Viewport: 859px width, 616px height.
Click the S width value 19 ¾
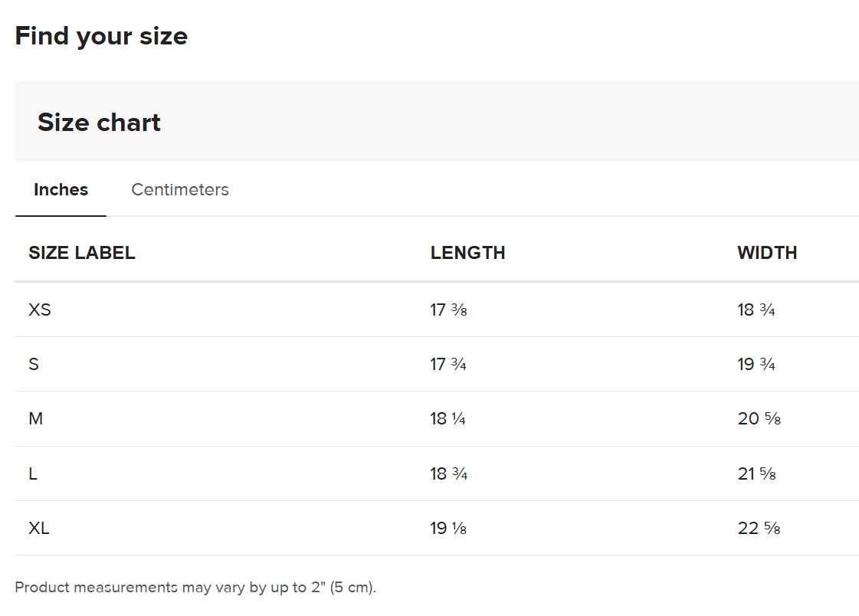(x=756, y=365)
